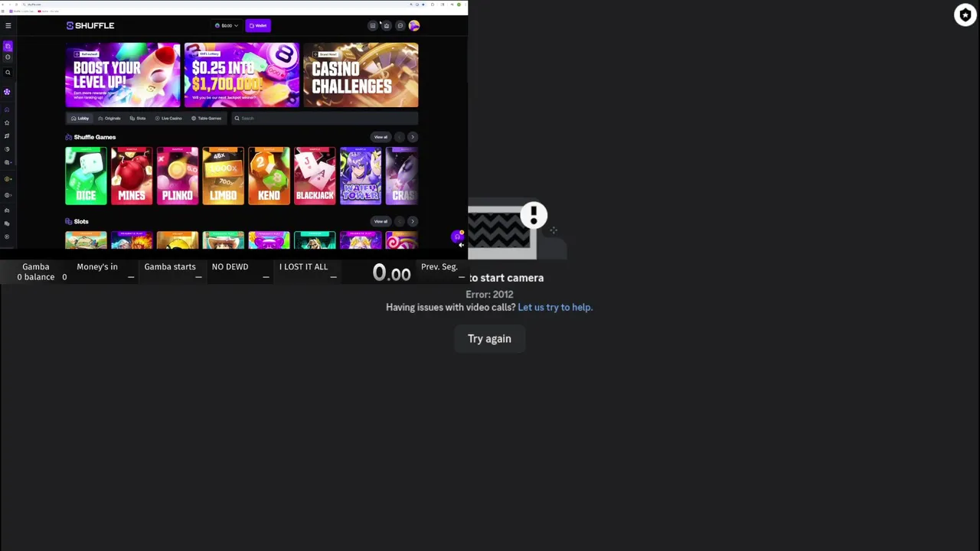Image resolution: width=980 pixels, height=551 pixels.
Task: Launch the Blackjack game
Action: click(x=315, y=176)
